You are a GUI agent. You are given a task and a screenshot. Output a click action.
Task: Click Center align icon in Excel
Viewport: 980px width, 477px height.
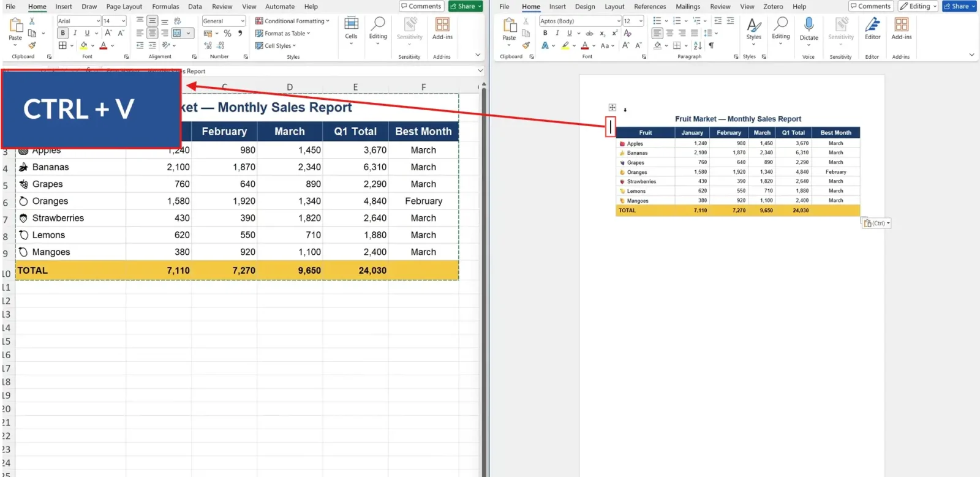152,33
